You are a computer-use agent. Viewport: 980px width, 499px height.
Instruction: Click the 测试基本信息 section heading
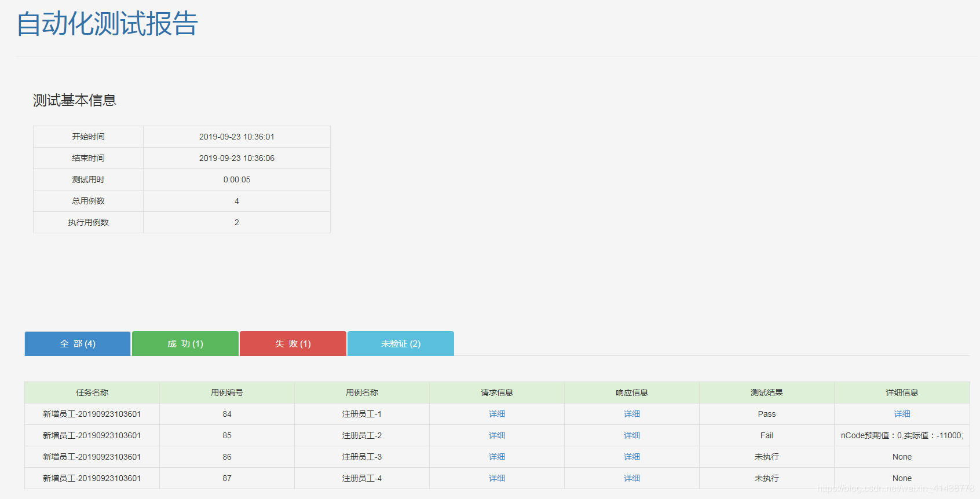click(x=75, y=100)
